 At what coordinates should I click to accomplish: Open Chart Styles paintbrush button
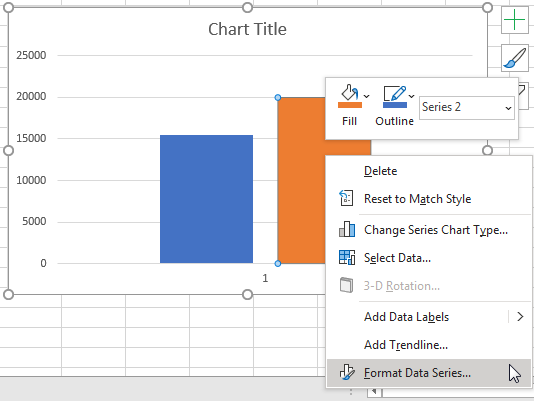pos(515,58)
